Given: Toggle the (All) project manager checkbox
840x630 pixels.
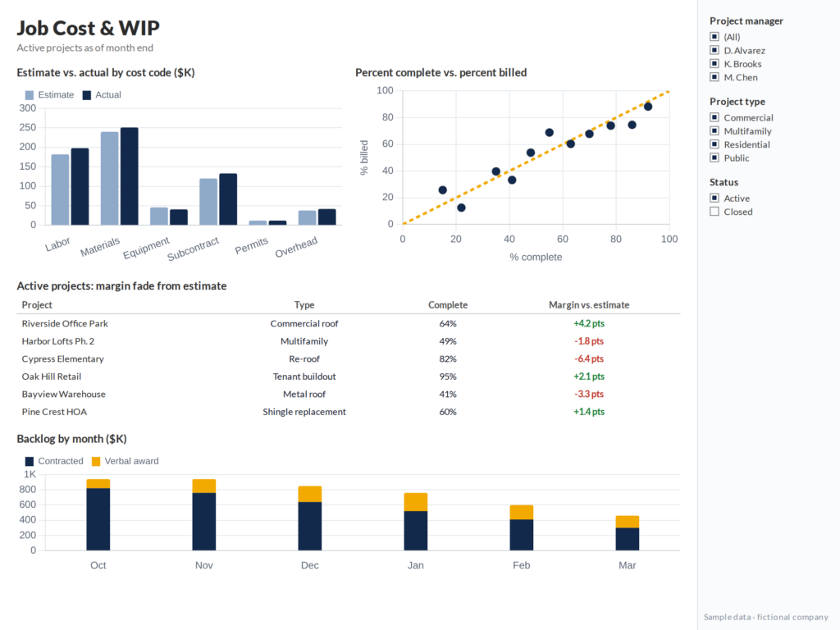Looking at the screenshot, I should coord(714,36).
